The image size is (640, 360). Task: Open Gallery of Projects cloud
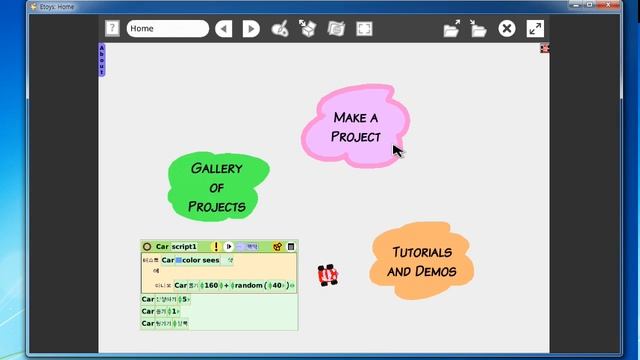click(x=217, y=187)
